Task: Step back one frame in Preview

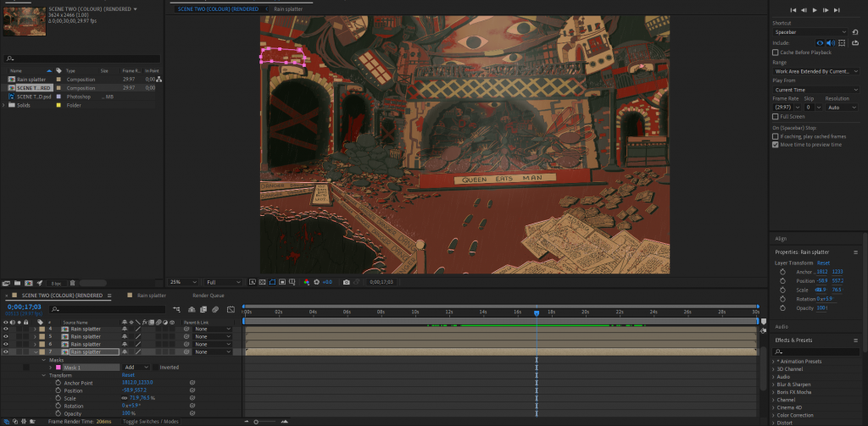Action: tap(804, 10)
